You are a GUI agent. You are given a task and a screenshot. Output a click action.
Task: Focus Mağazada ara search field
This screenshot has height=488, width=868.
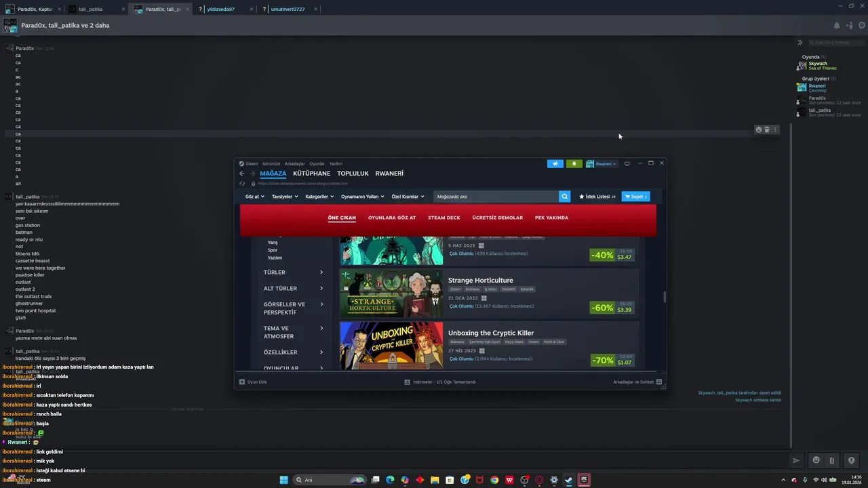point(496,197)
